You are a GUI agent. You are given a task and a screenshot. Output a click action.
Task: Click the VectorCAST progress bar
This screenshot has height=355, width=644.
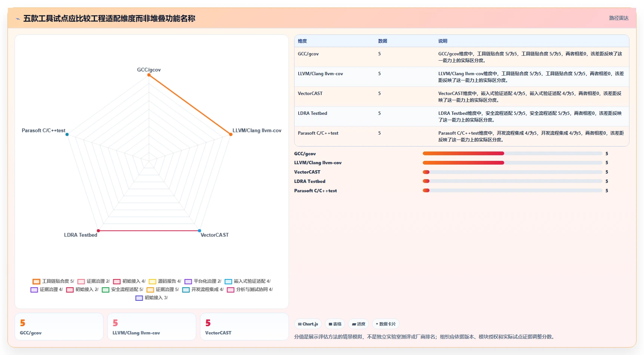click(512, 172)
